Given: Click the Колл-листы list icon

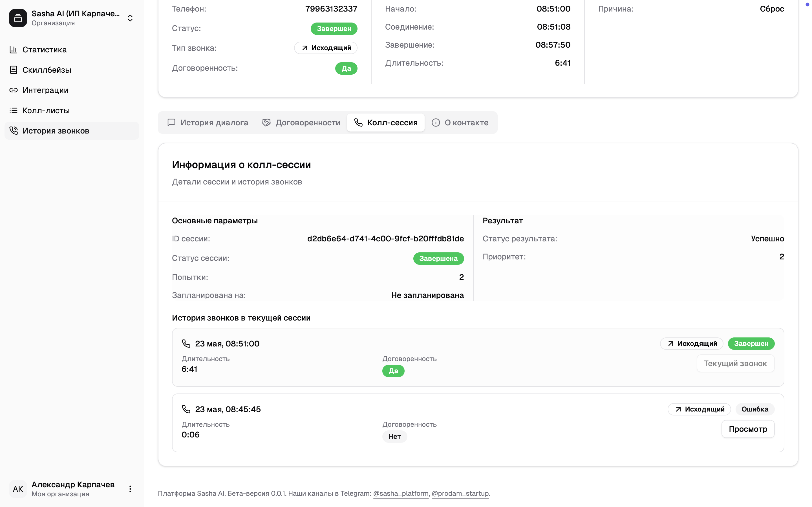Looking at the screenshot, I should pyautogui.click(x=14, y=110).
